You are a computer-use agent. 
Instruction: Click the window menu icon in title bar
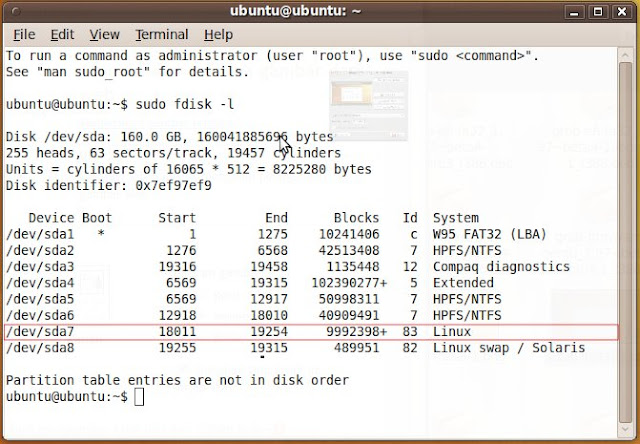[16, 11]
